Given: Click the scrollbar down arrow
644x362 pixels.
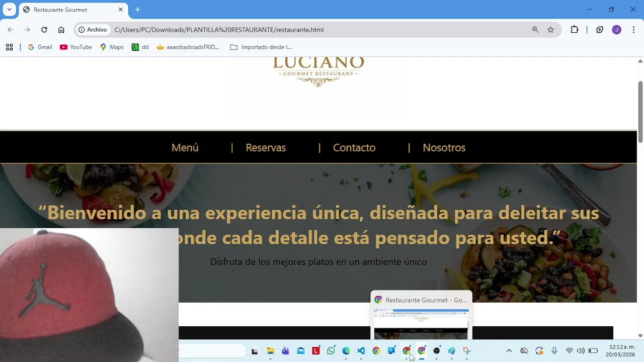Looking at the screenshot, I should pos(640,336).
